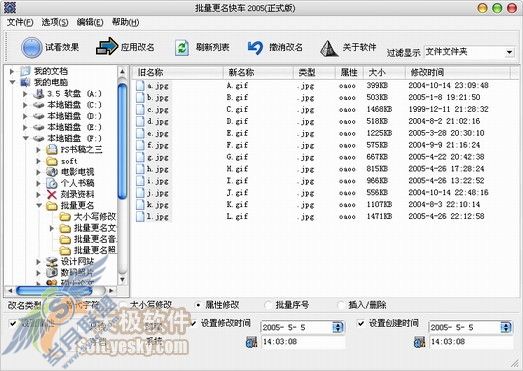Open the 帮助(H) menu
Screen dimensions: 523x371
pos(125,22)
